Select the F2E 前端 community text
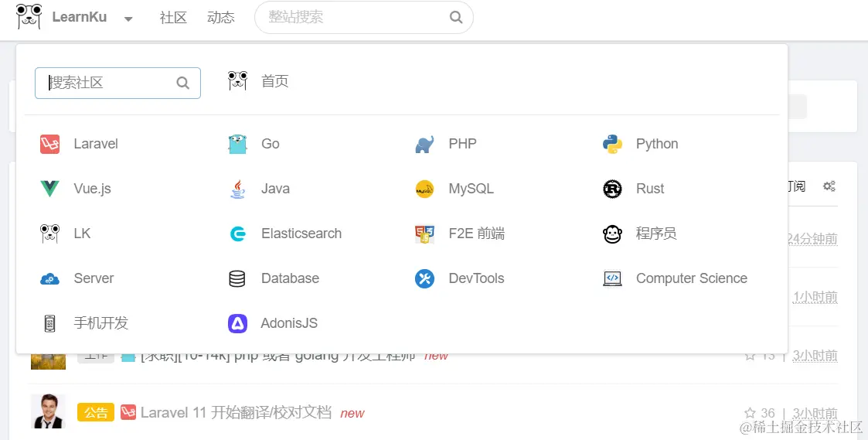 477,234
